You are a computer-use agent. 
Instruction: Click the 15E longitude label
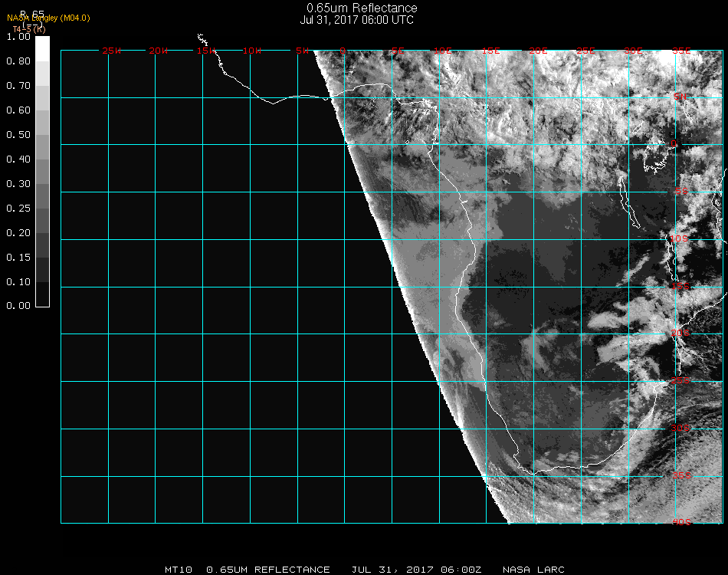[490, 51]
